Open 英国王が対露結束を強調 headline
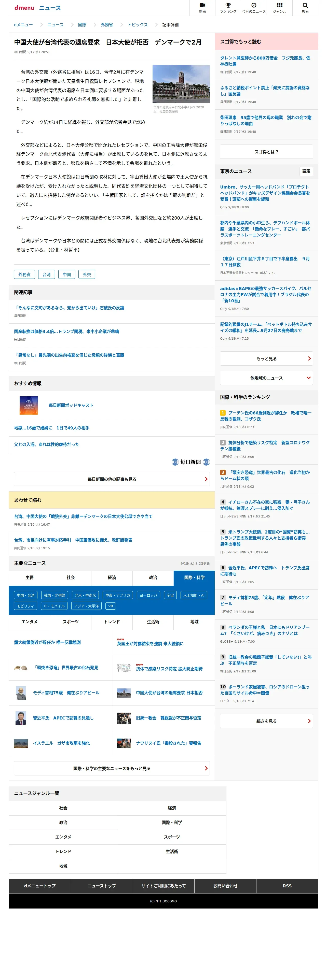Viewport: 327px width, 980px height. [x=150, y=644]
